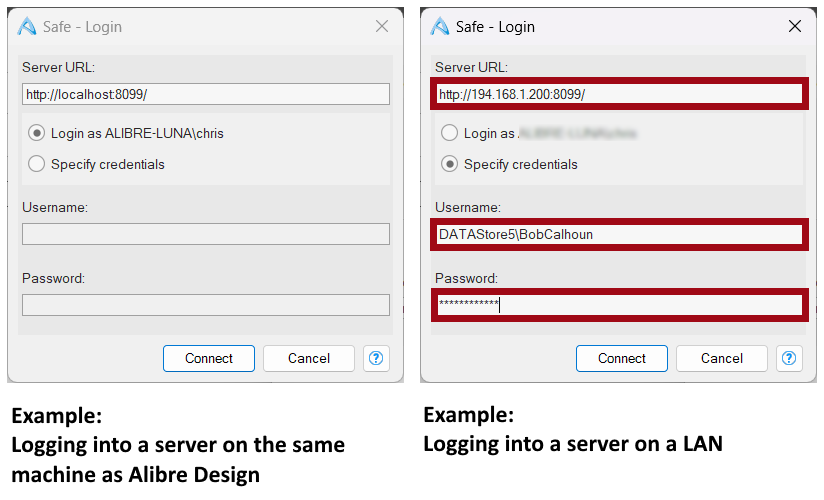Select 'Specify credentials' in the localhost dialog

37,164
